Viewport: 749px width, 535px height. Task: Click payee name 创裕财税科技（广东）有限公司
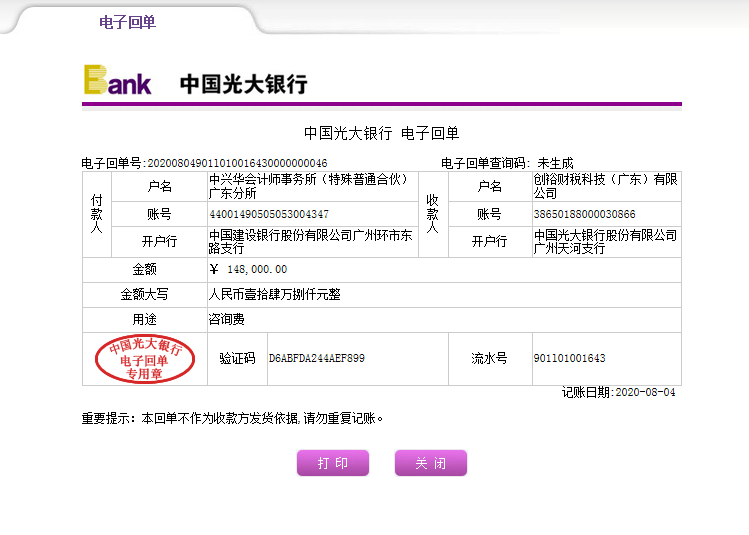[x=605, y=186]
